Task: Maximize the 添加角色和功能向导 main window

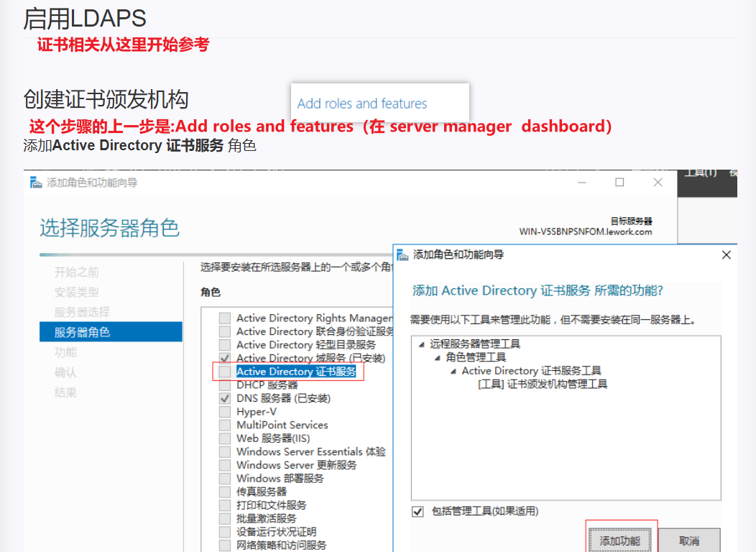Action: 619,183
